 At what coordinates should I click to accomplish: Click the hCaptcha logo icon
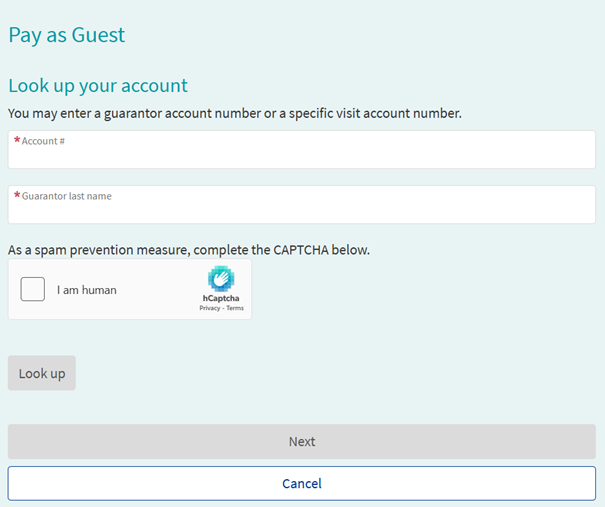pyautogui.click(x=221, y=279)
